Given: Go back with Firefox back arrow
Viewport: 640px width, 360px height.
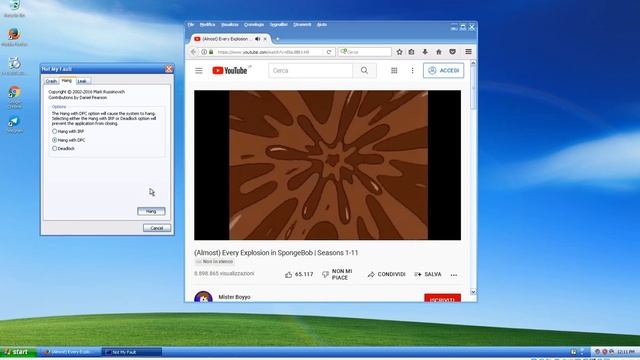Looking at the screenshot, I should 193,52.
